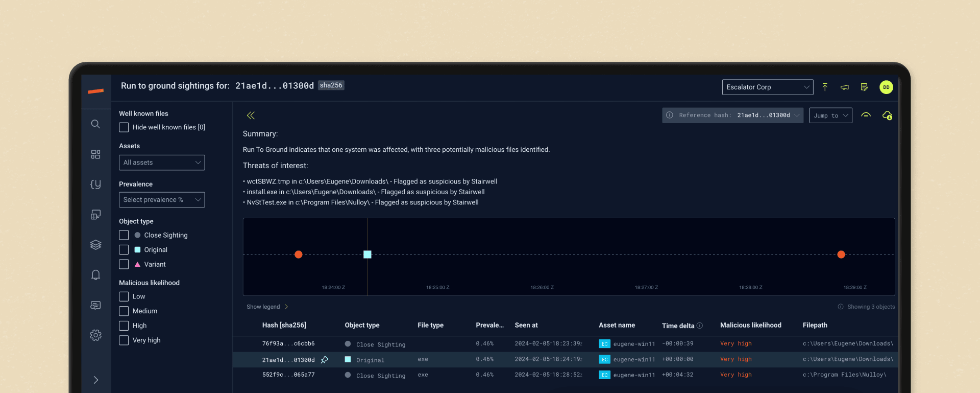This screenshot has height=393, width=980.
Task: Click the Malicious likelihood column header
Action: [x=750, y=326]
